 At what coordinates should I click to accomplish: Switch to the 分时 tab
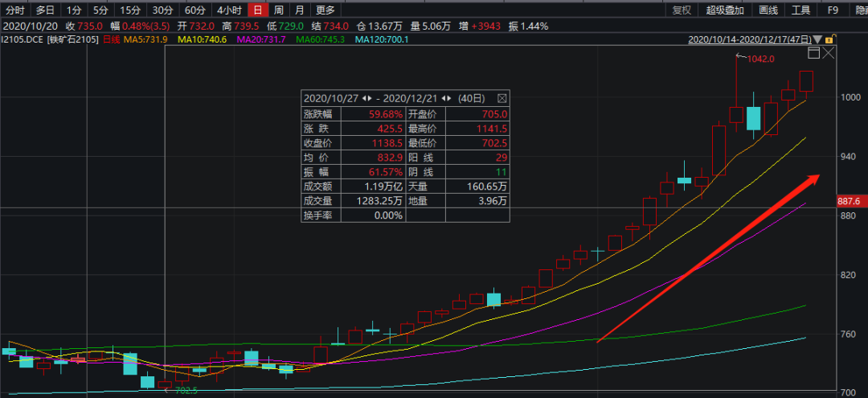[x=15, y=10]
